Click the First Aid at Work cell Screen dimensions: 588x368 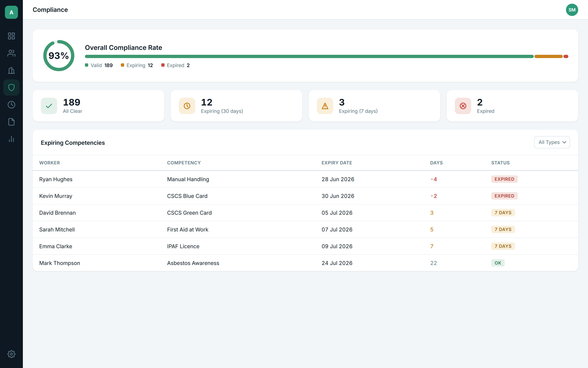coord(188,230)
